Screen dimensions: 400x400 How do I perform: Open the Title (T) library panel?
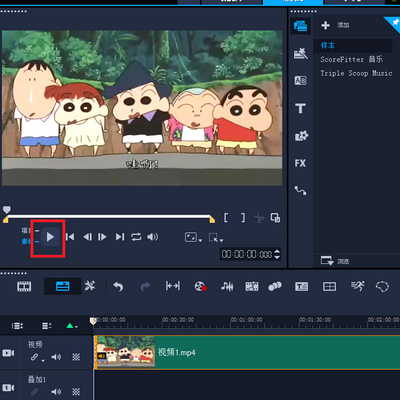point(300,108)
